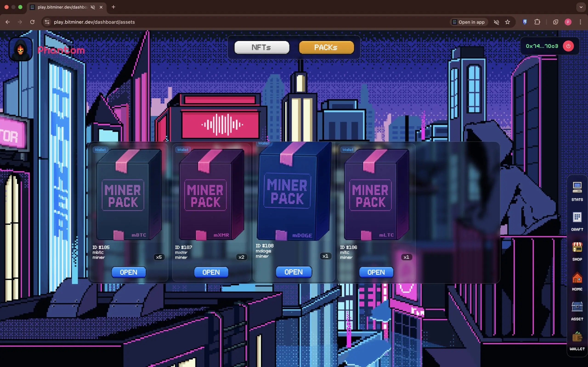
Task: Select the PACKs tab
Action: tap(326, 47)
